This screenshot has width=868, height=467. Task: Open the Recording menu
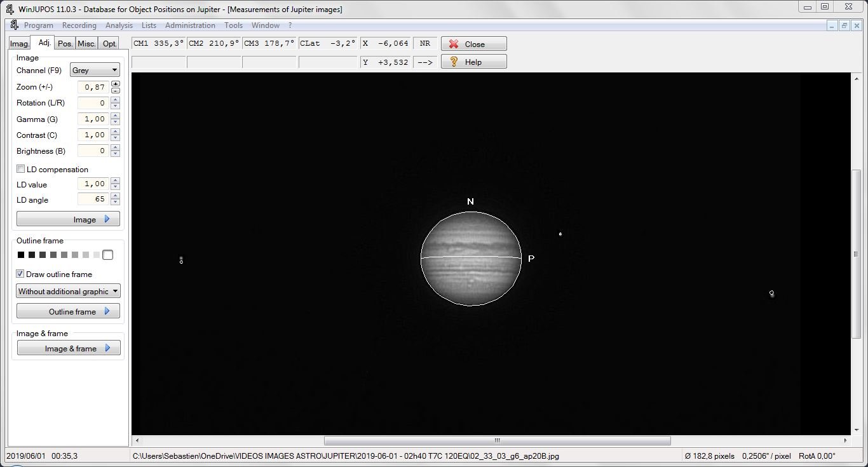pos(79,25)
